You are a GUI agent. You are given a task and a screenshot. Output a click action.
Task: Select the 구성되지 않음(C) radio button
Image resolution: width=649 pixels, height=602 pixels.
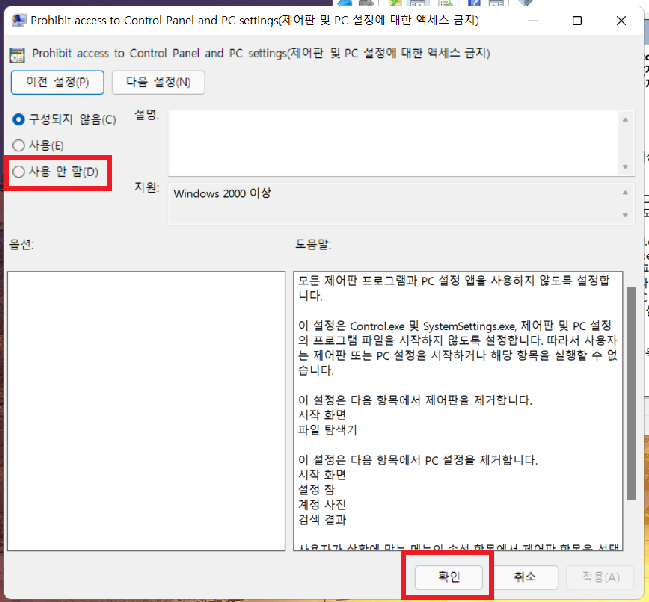[x=64, y=120]
